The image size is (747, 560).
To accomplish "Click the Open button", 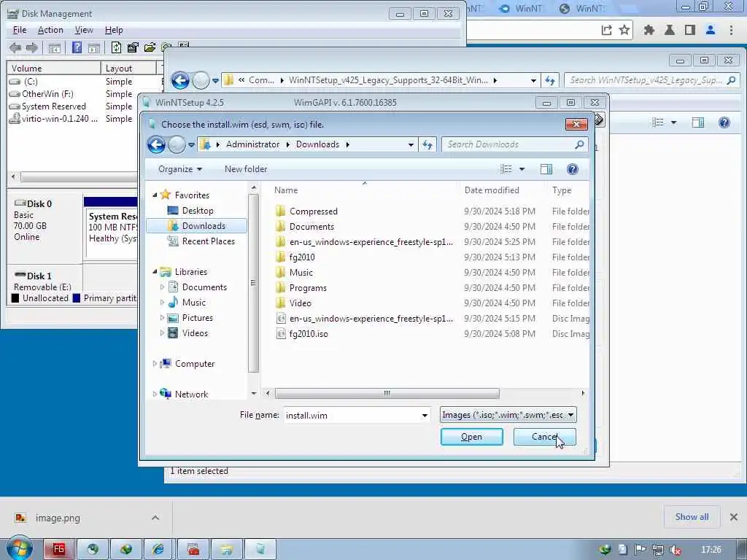I will coord(472,437).
